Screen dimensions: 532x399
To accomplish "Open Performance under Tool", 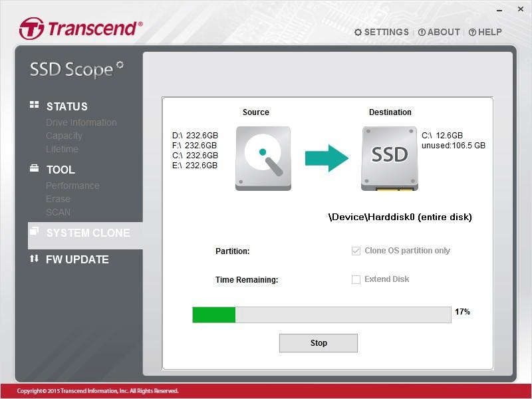I will coord(72,186).
